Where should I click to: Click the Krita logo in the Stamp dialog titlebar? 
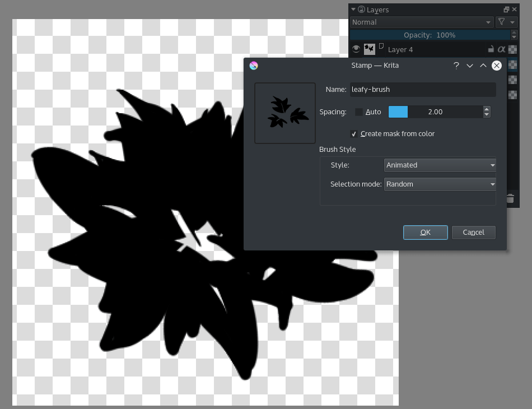[254, 66]
